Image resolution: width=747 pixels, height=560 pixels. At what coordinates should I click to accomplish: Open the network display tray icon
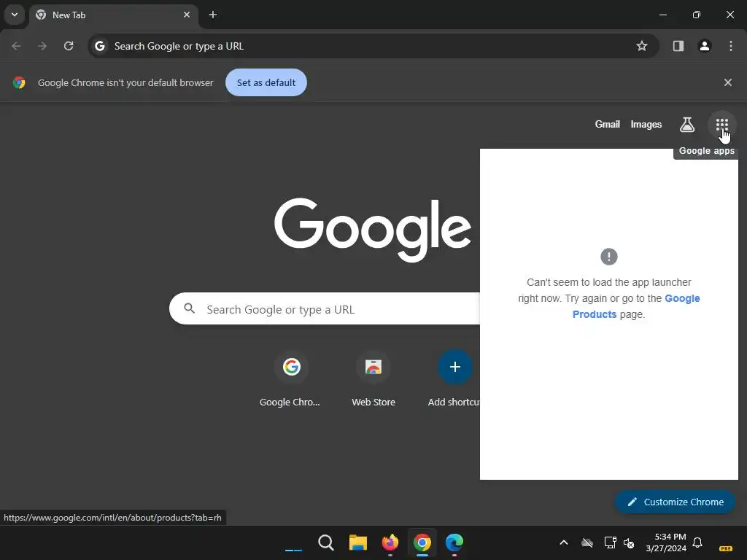click(610, 542)
